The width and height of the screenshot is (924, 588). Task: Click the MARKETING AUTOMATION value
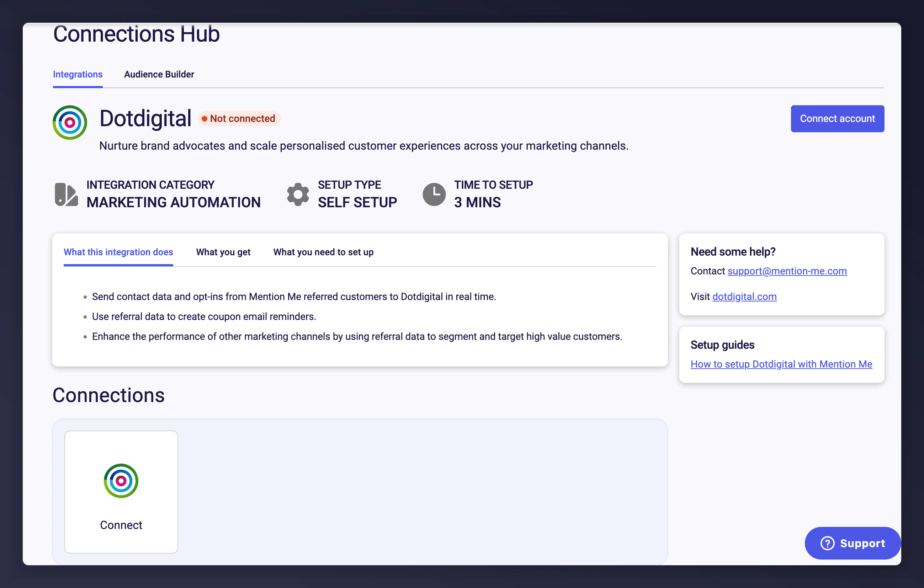point(174,203)
